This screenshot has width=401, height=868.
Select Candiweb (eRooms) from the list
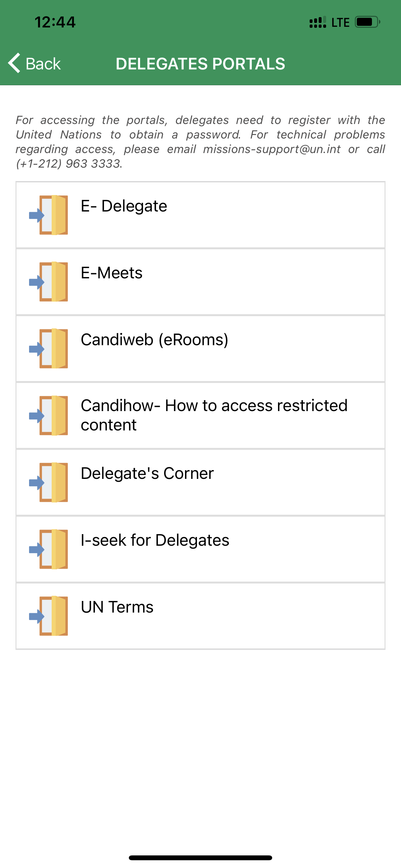154,340
